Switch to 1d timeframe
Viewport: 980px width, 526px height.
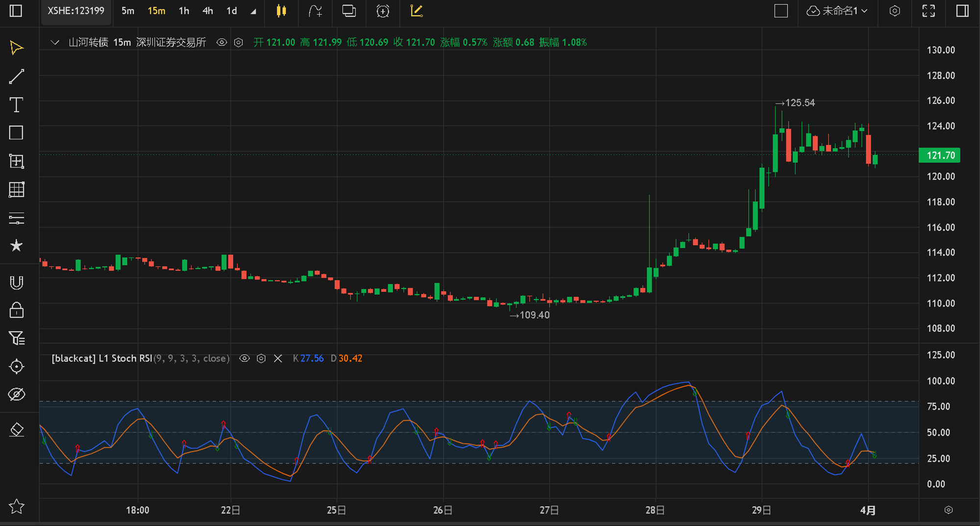pyautogui.click(x=232, y=11)
